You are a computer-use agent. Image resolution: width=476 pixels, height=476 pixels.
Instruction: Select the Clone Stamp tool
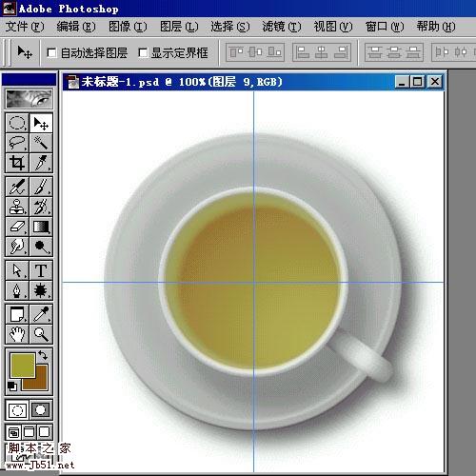pos(17,207)
